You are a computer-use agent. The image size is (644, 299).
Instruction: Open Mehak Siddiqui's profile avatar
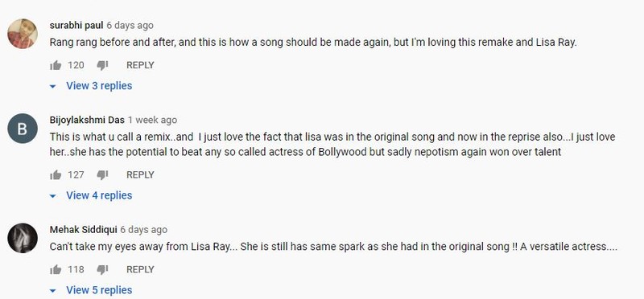pyautogui.click(x=23, y=238)
